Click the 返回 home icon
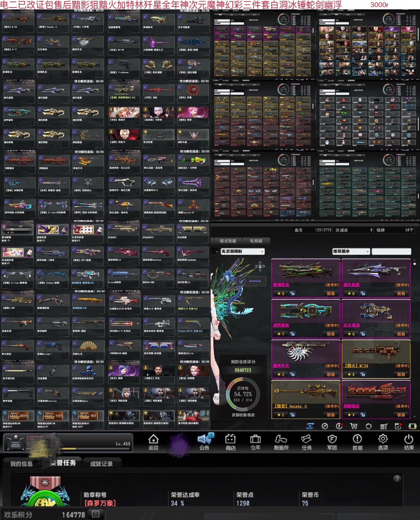The height and width of the screenshot is (520, 420). coord(153,439)
